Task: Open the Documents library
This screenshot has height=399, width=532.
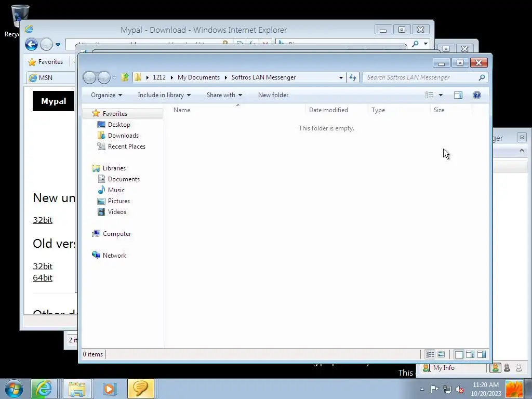Action: point(124,179)
